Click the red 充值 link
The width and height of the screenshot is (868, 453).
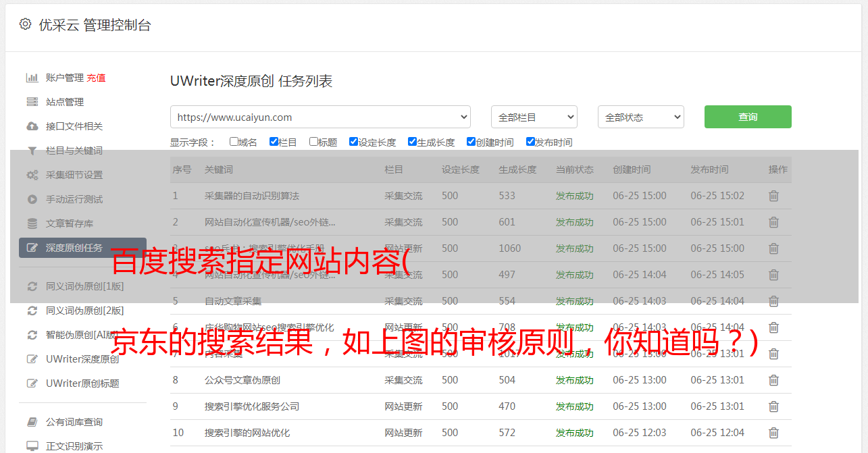point(96,78)
